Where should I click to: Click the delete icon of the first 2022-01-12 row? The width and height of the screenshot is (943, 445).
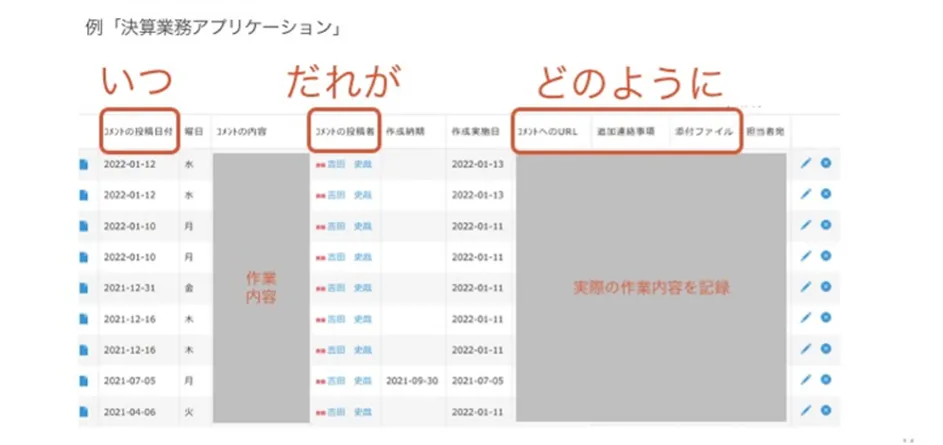pos(826,163)
